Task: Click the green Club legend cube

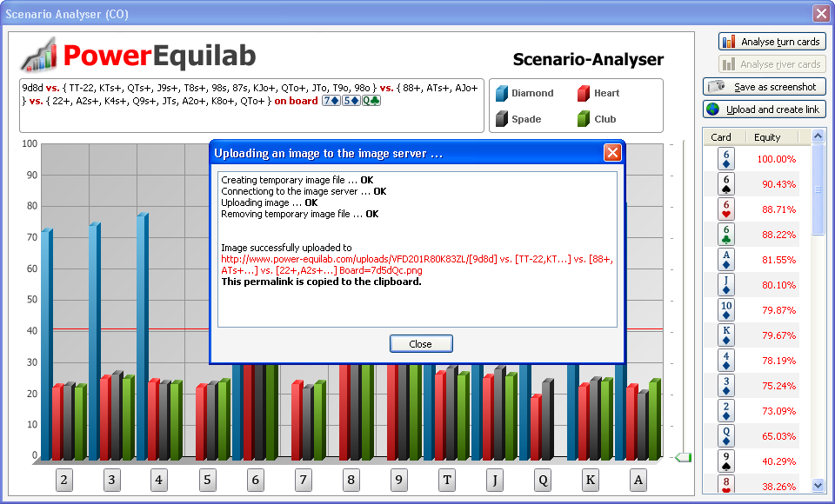Action: [x=584, y=119]
